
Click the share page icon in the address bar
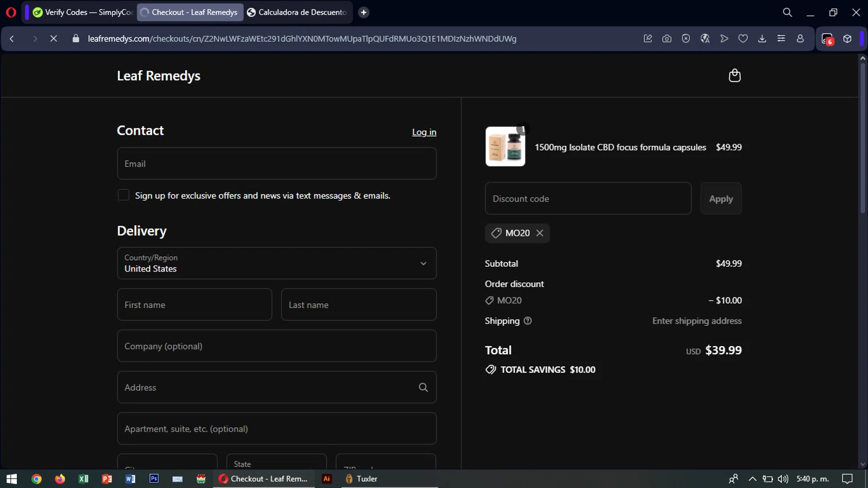(x=648, y=39)
